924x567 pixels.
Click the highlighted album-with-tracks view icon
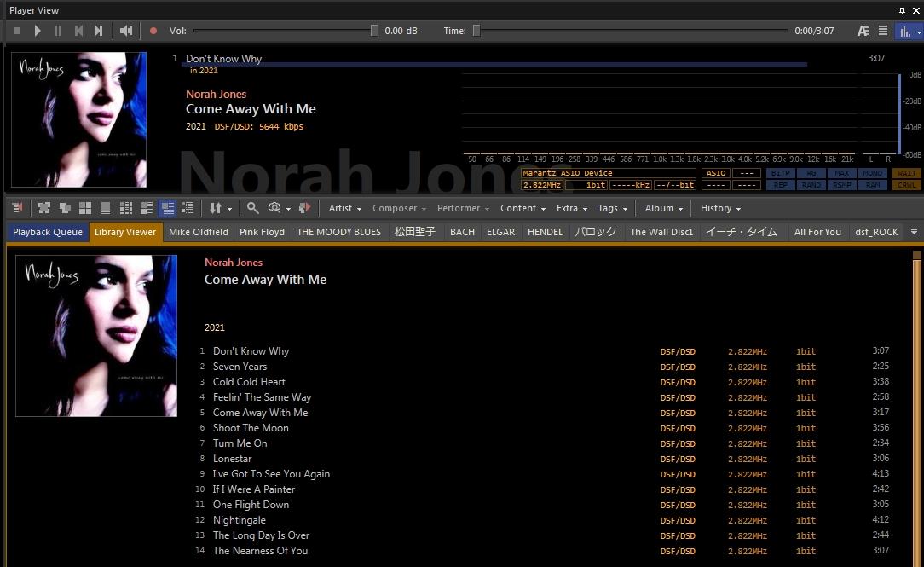click(x=167, y=207)
